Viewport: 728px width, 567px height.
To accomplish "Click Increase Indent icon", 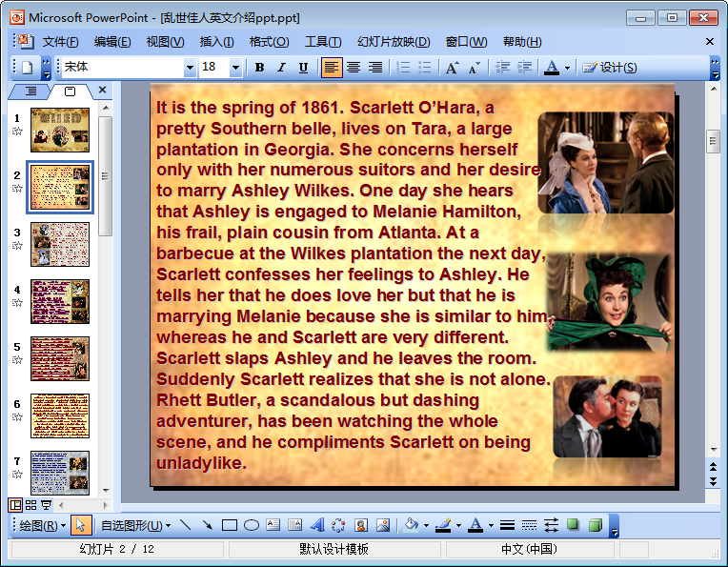I will pos(524,68).
